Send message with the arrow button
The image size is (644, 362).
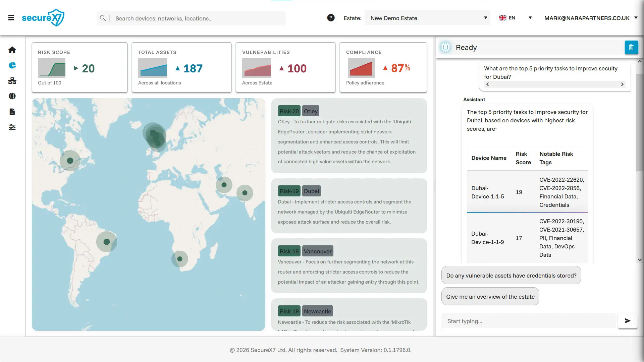(628, 321)
